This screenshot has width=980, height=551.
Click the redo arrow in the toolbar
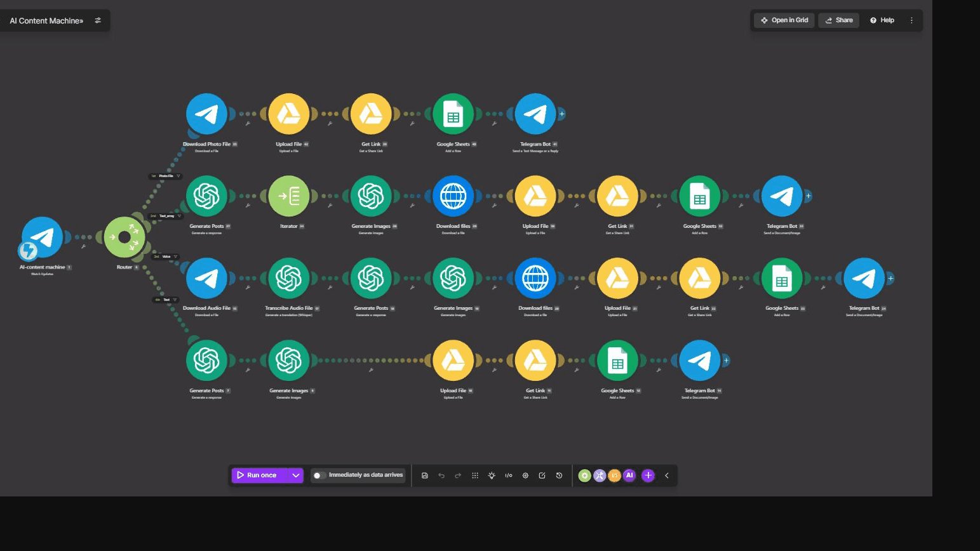(x=458, y=475)
